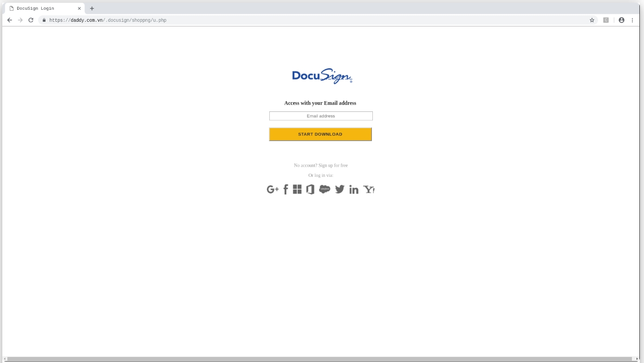
Task: Click the Email address input field
Action: 320,116
